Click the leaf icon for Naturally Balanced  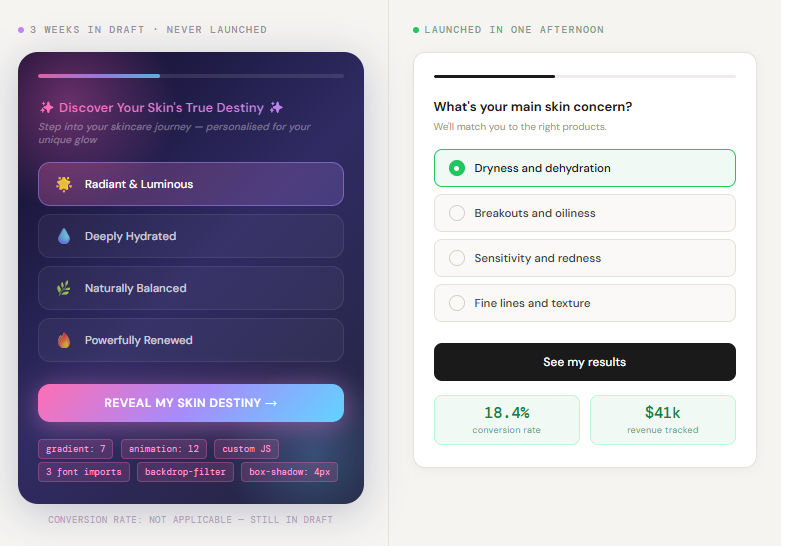(64, 288)
